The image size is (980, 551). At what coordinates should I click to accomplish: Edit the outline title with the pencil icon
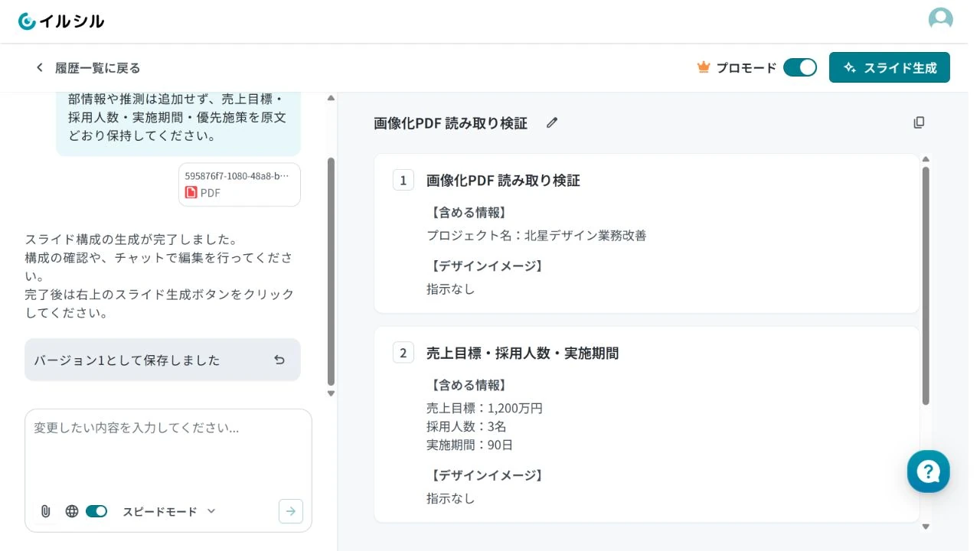coord(552,123)
